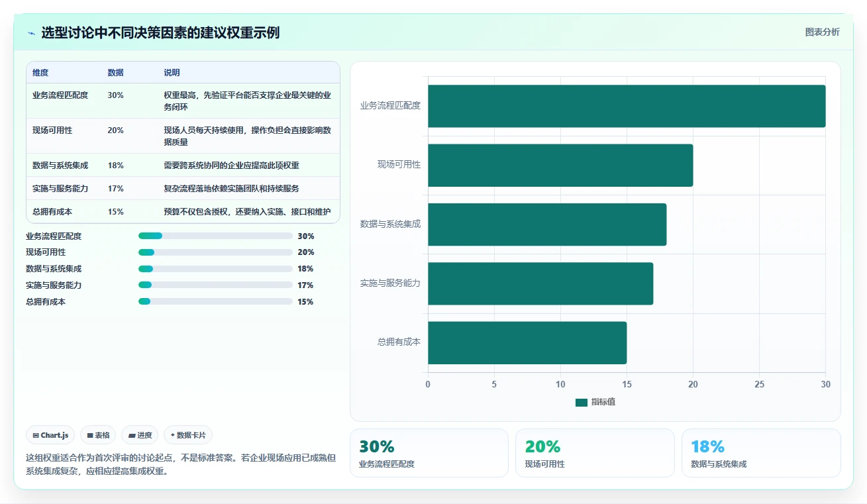Click the 总拥有成本 progress bar

[x=215, y=301]
